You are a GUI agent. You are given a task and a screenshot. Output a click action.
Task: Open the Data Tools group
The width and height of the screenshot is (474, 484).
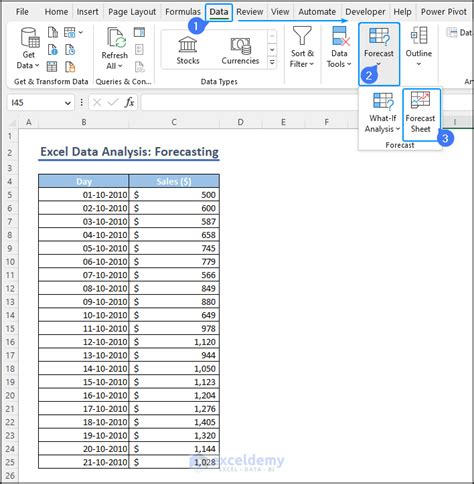[339, 47]
